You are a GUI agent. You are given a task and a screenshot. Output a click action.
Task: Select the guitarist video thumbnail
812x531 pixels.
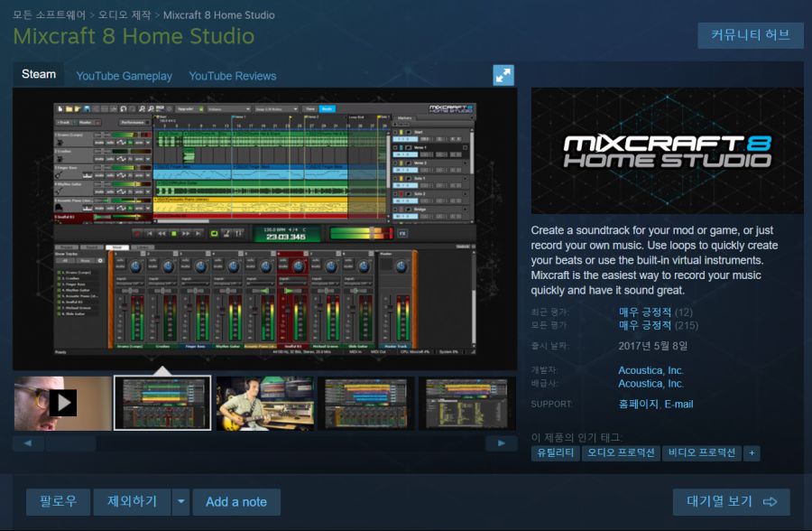tap(265, 403)
